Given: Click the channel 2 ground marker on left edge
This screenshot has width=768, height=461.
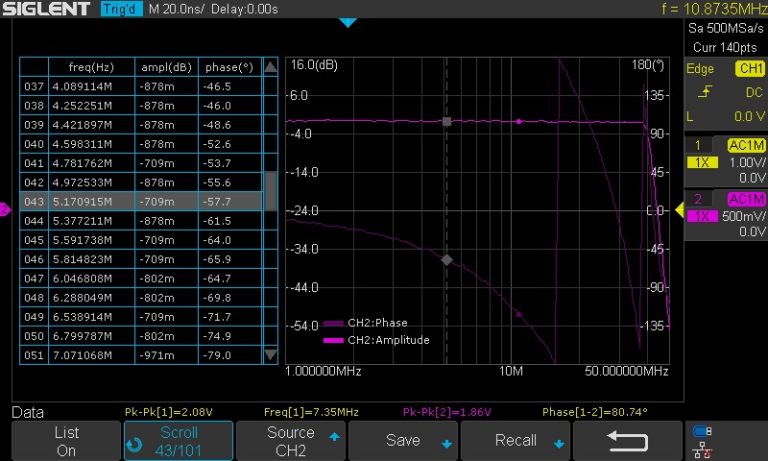Looking at the screenshot, I should point(4,209).
